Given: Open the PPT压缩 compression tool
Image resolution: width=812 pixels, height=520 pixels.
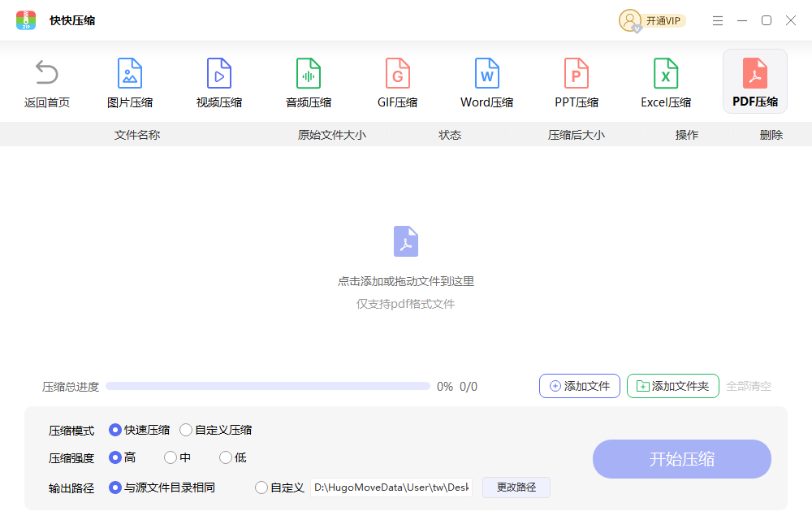Looking at the screenshot, I should click(577, 82).
